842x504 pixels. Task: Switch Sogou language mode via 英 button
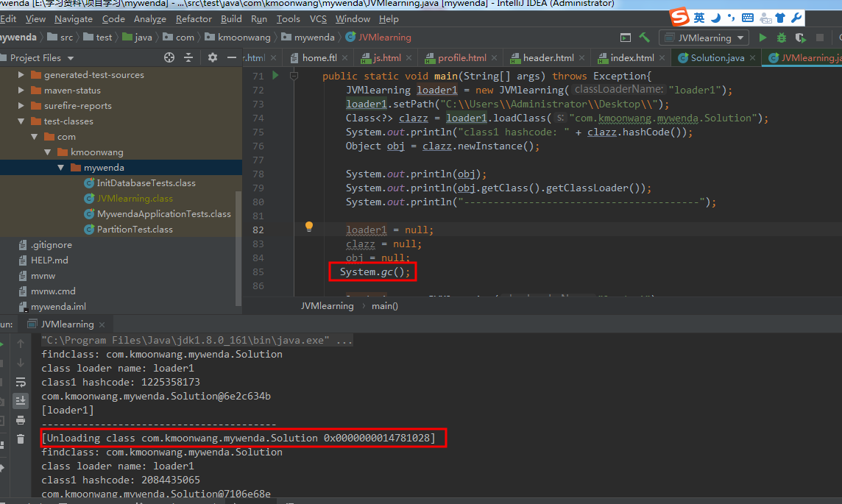click(x=699, y=18)
